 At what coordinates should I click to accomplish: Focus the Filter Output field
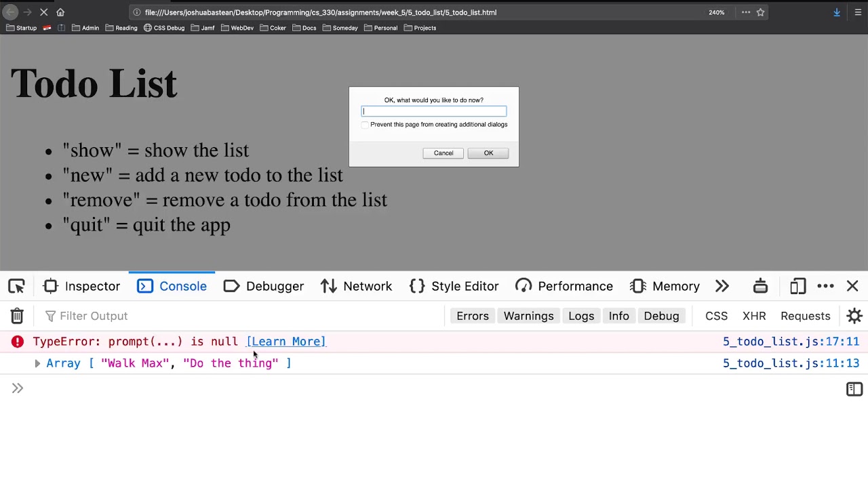pos(244,316)
